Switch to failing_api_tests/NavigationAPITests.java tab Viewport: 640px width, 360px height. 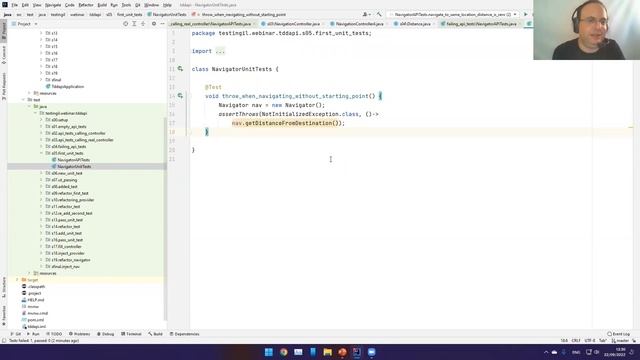[x=481, y=24]
